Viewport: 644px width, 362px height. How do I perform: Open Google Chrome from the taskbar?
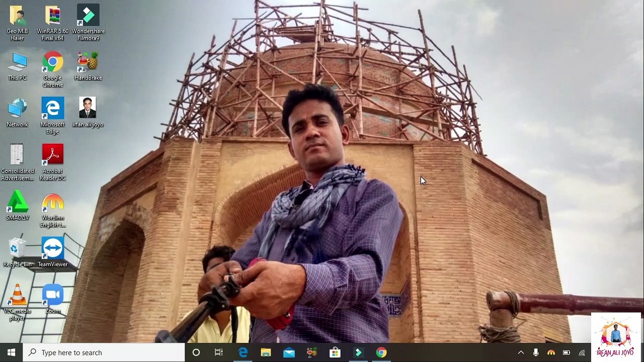381,352
